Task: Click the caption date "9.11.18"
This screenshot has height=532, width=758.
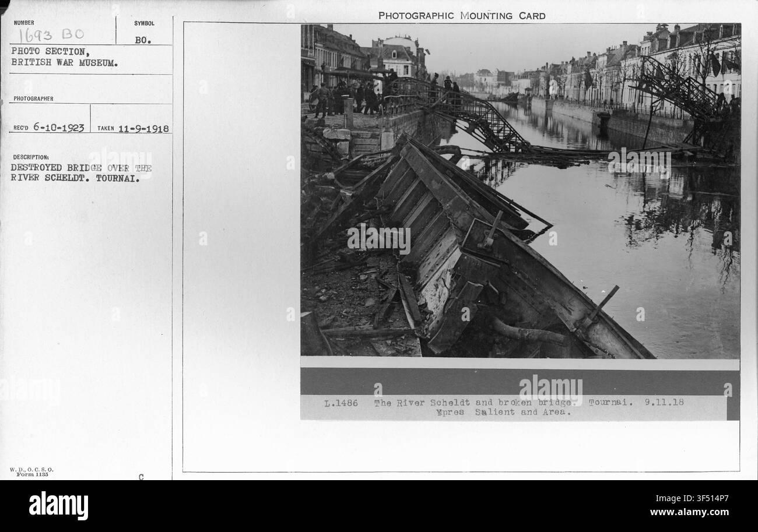Action: 664,402
